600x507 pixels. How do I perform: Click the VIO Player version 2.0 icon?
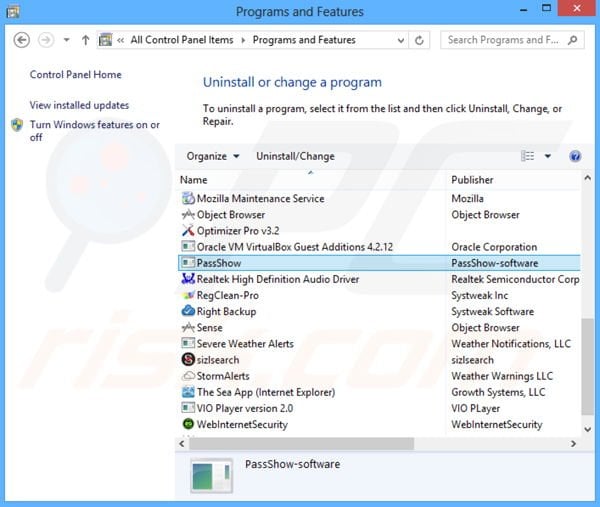tap(188, 408)
